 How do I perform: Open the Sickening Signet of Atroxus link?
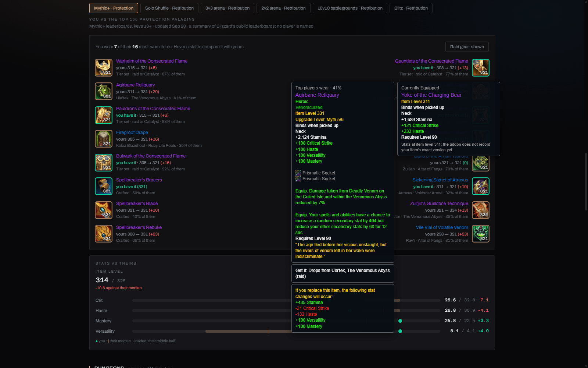pyautogui.click(x=440, y=180)
